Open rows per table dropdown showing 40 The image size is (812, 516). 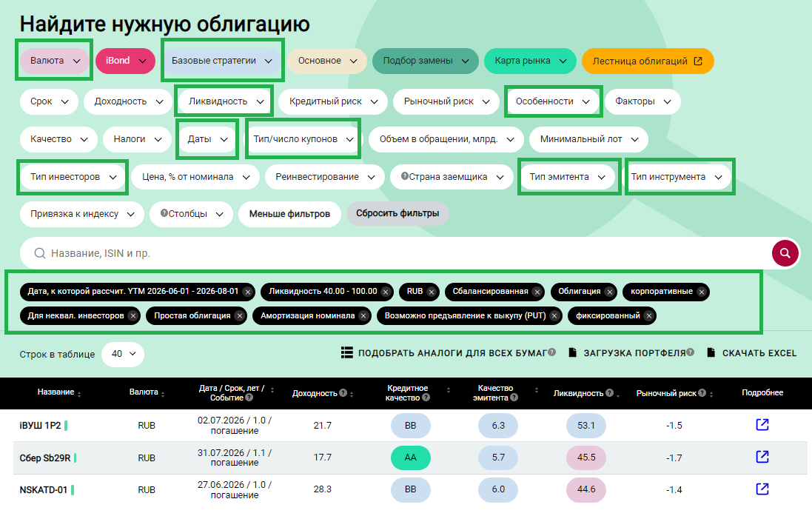[123, 354]
